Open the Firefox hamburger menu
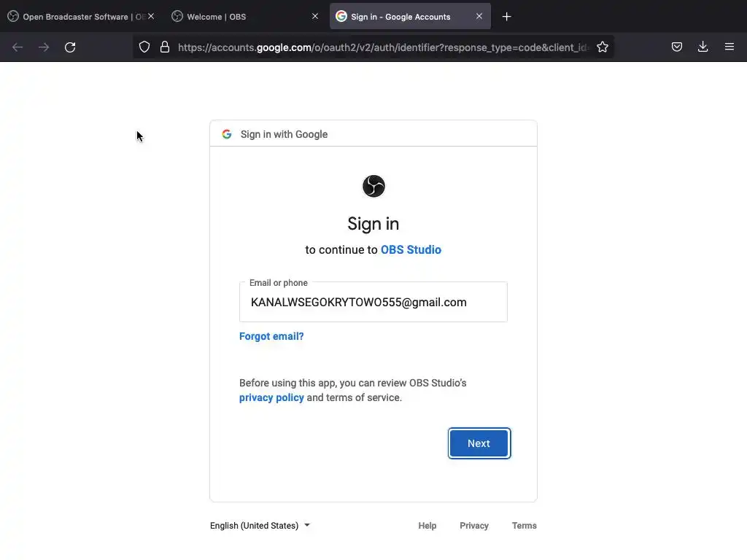The height and width of the screenshot is (560, 747). pyautogui.click(x=729, y=47)
